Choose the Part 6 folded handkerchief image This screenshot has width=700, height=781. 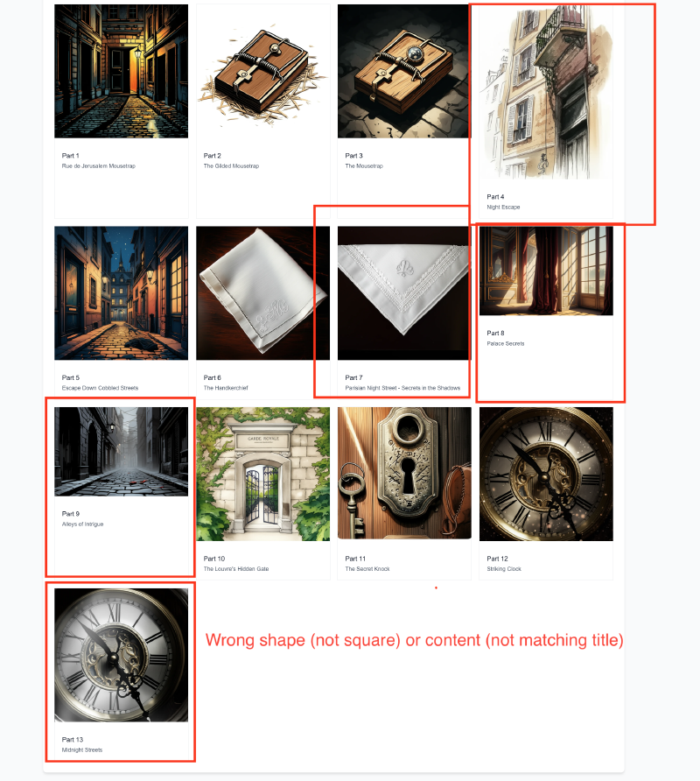click(x=262, y=292)
